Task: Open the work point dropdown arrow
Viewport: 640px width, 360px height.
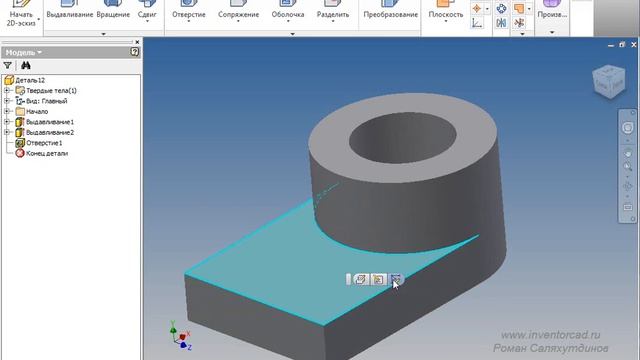Action: click(487, 9)
